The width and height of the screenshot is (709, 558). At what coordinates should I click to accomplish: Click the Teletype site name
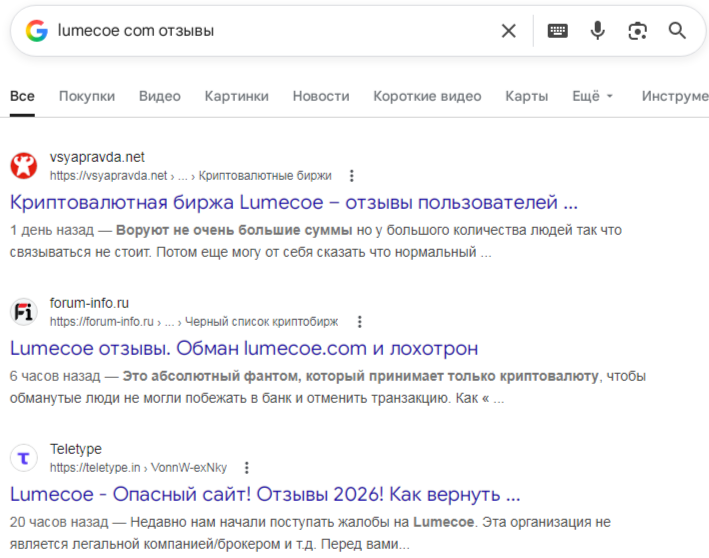76,449
